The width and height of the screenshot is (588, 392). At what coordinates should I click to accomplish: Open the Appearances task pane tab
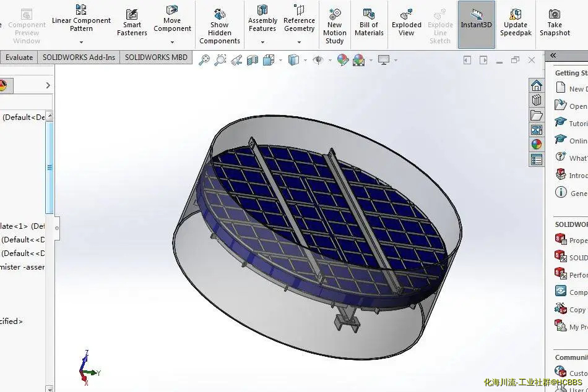[537, 144]
